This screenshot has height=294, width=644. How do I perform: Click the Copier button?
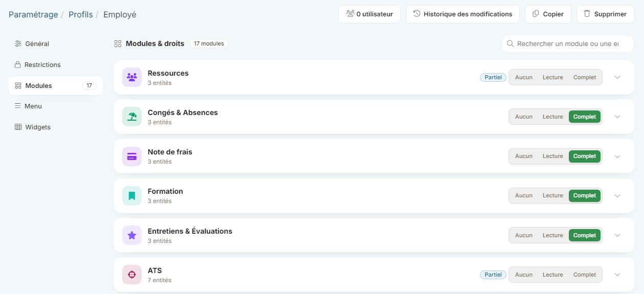point(548,14)
